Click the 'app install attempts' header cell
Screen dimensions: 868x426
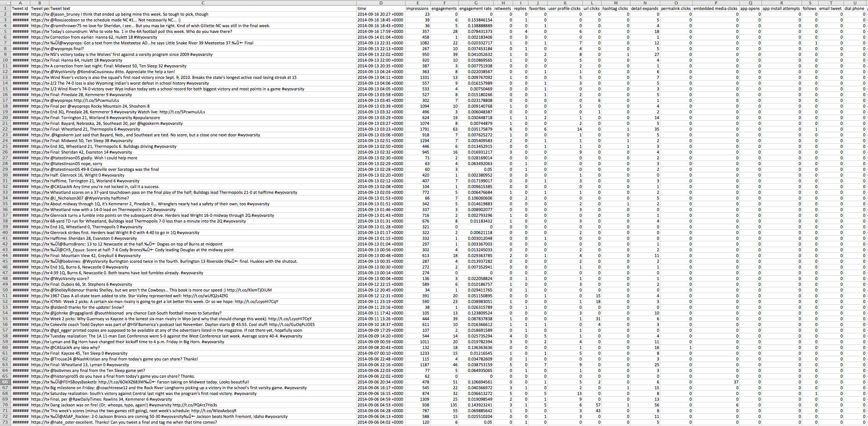click(781, 8)
